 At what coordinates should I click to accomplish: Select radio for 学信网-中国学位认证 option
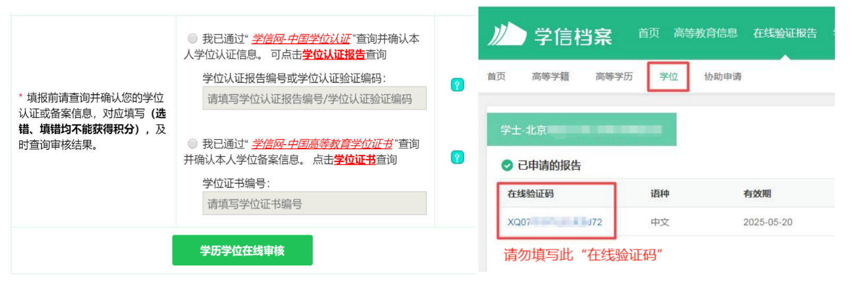click(193, 39)
